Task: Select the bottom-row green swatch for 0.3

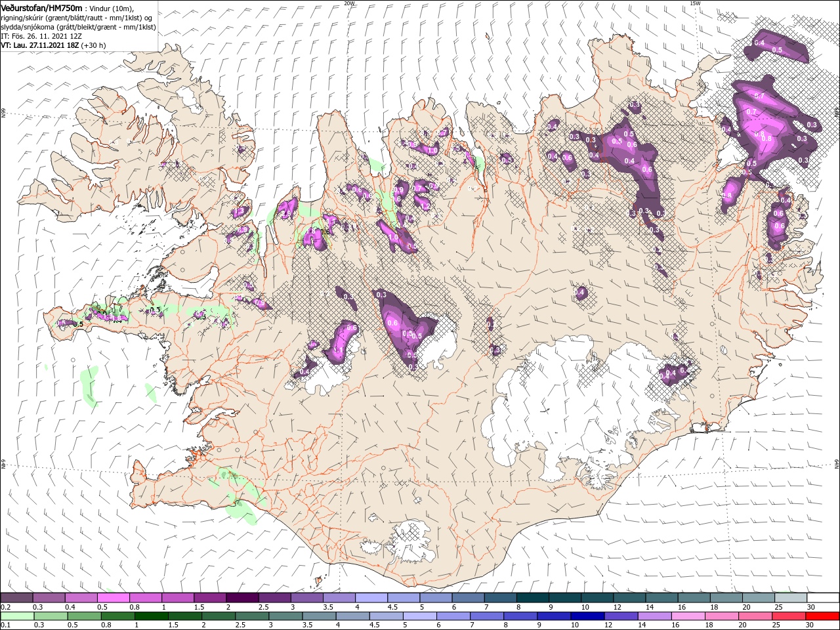Action: pos(51,616)
